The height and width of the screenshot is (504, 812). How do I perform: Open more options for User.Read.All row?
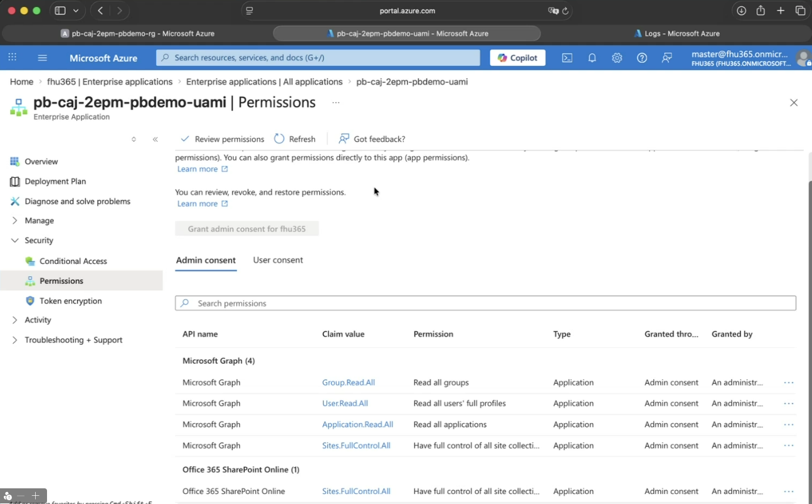click(x=788, y=404)
